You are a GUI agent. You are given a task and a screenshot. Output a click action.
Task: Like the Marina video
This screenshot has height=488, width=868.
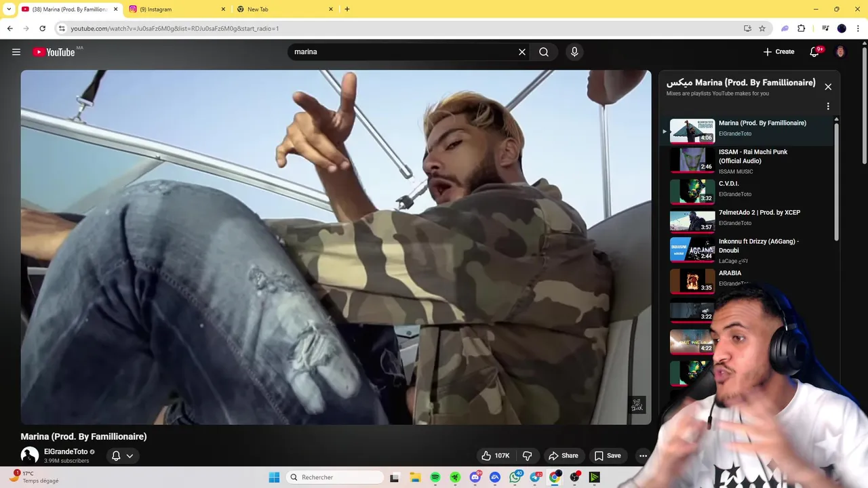point(496,455)
